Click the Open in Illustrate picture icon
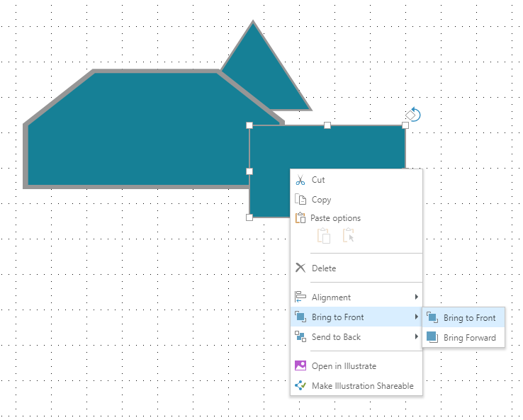523x420 pixels. pyautogui.click(x=300, y=366)
